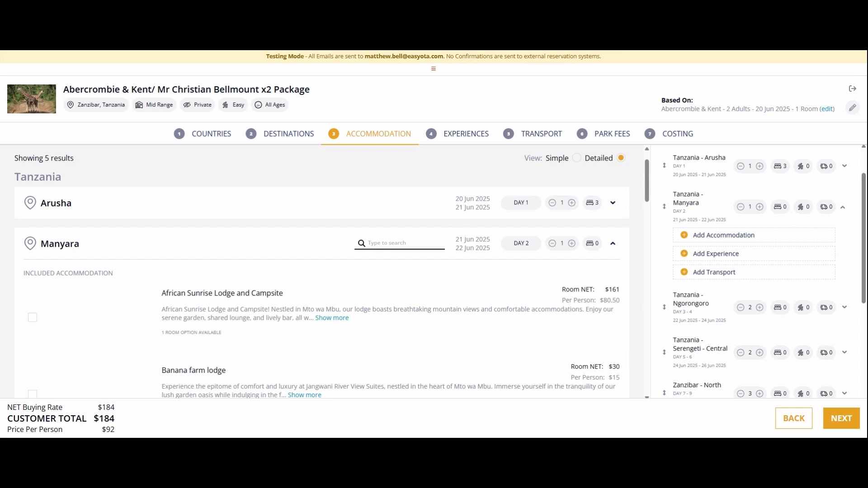
Task: Click the Type to search field
Action: 400,243
